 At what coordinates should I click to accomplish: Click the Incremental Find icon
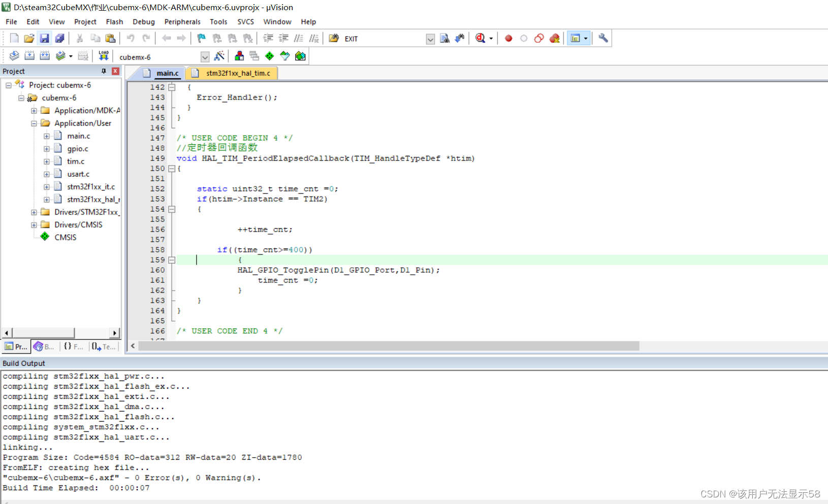[x=460, y=38]
